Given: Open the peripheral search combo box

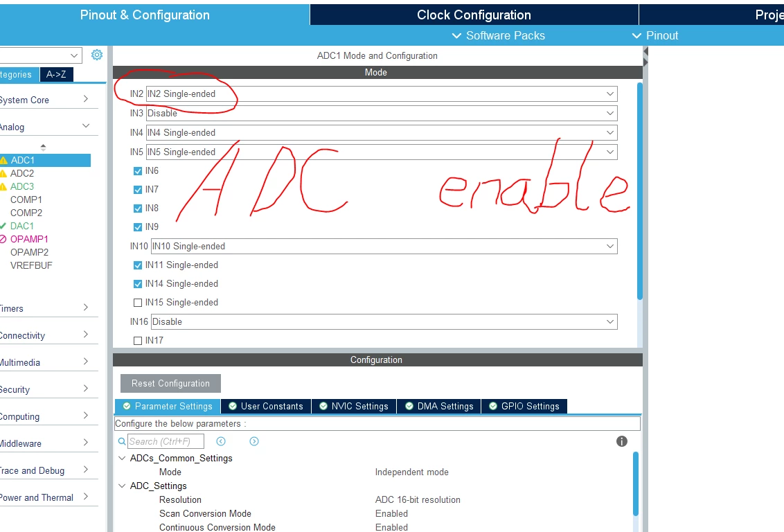Looking at the screenshot, I should 40,55.
